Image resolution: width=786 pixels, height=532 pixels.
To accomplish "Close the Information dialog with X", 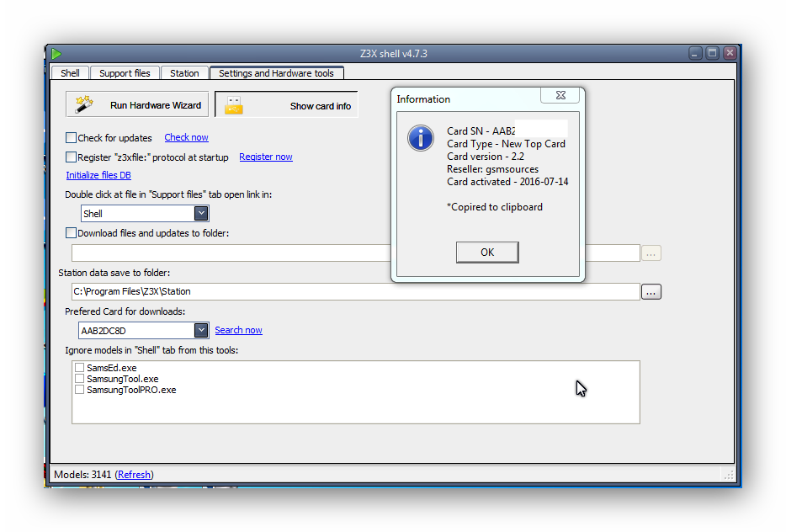I will point(560,95).
